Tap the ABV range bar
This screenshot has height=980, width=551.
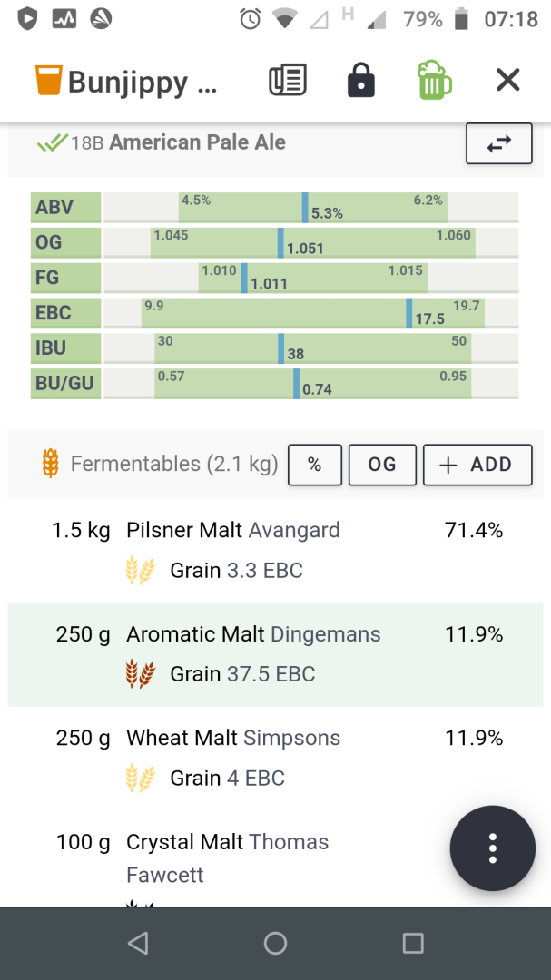[310, 207]
